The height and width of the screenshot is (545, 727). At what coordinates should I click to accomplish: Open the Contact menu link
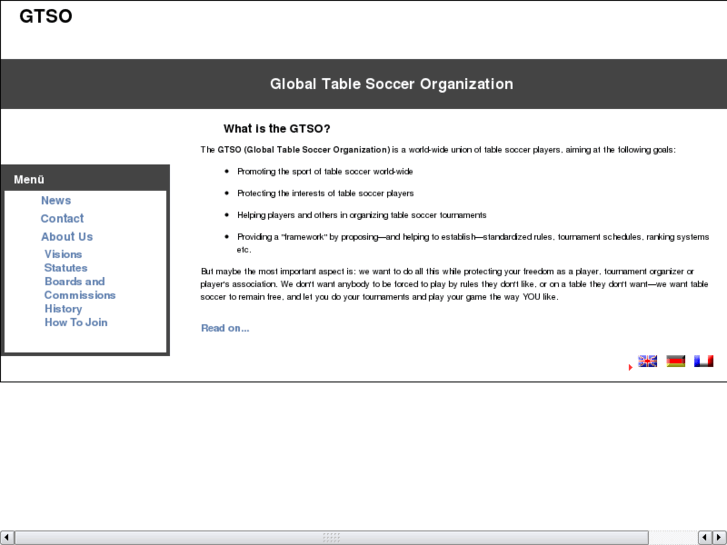(62, 218)
